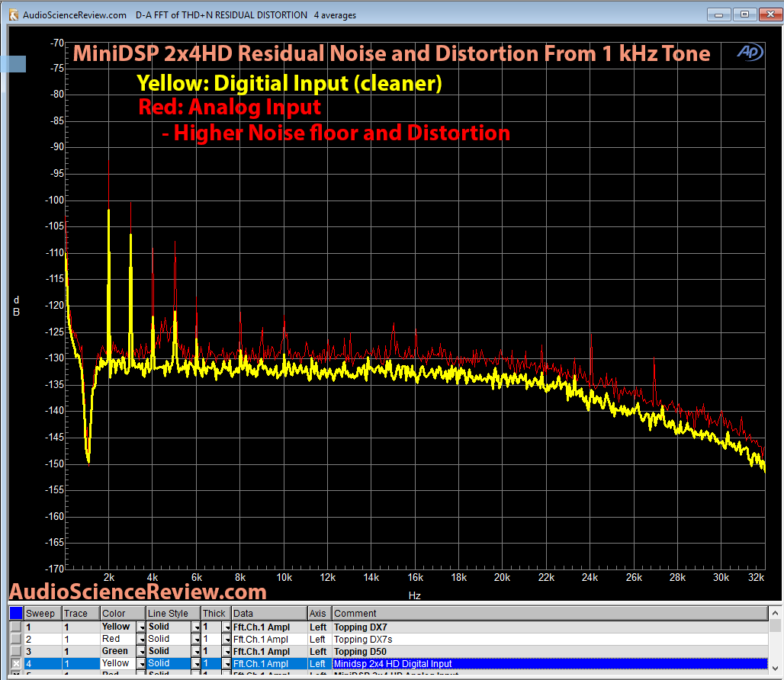Open the Thick dropdown for Topping D50
Image resolution: width=784 pixels, height=680 pixels.
click(227, 652)
